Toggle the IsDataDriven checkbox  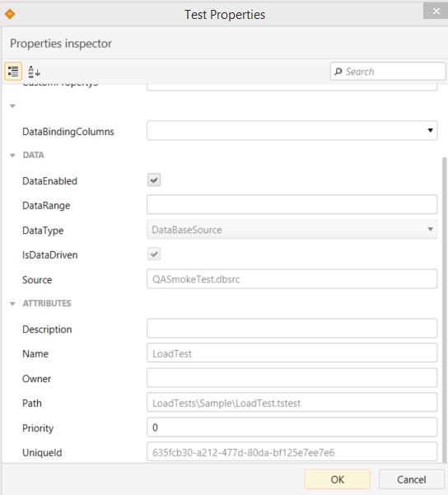[154, 254]
